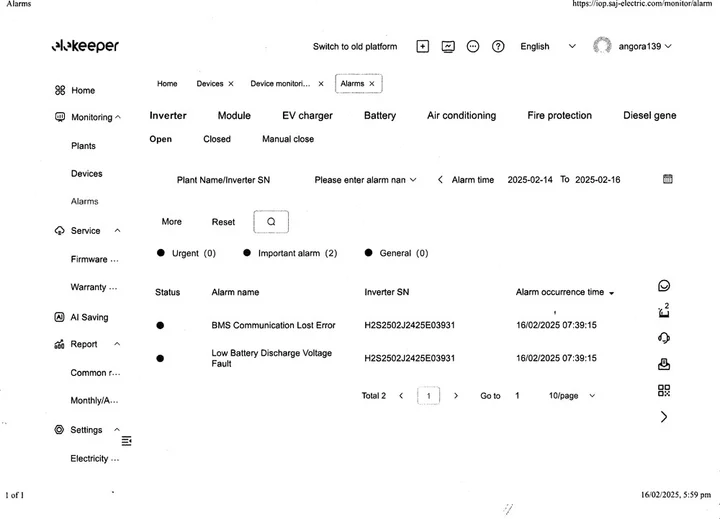Viewport: 720px width, 519px height.
Task: Select the Closed alarms tab
Action: 216,139
